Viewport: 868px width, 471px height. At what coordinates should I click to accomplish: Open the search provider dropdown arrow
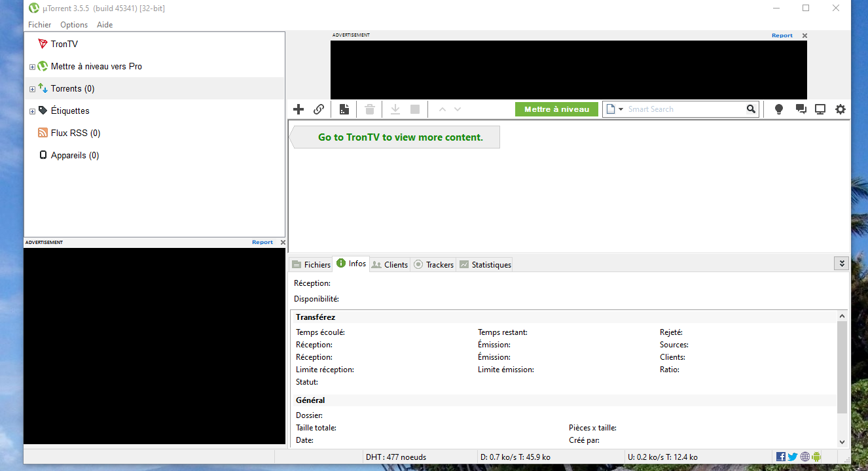pos(621,109)
